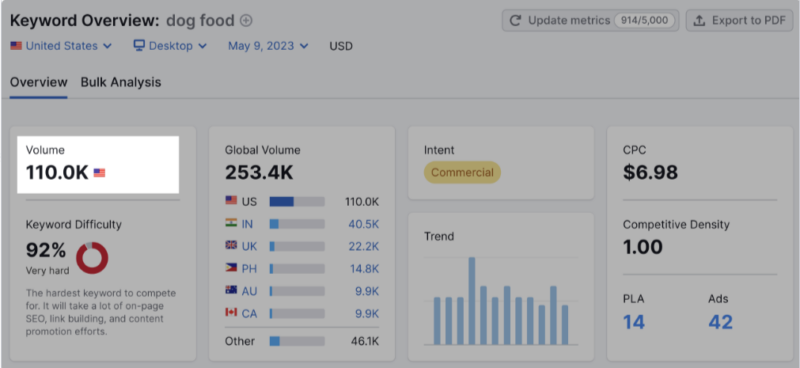Viewport: 800px width, 368px height.
Task: Click the red Keyword Difficulty donut chart
Action: [92, 258]
